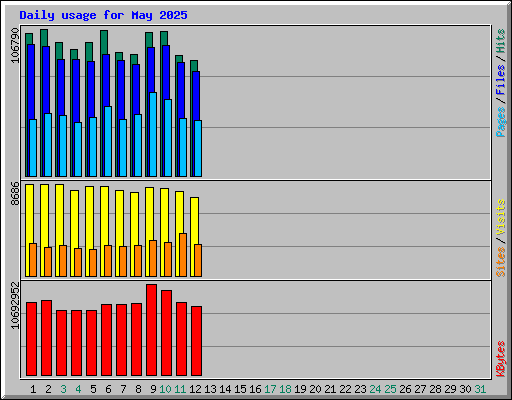This screenshot has height=400, width=512.
Task: Click green day 31 on the x-axis
Action: [x=480, y=389]
